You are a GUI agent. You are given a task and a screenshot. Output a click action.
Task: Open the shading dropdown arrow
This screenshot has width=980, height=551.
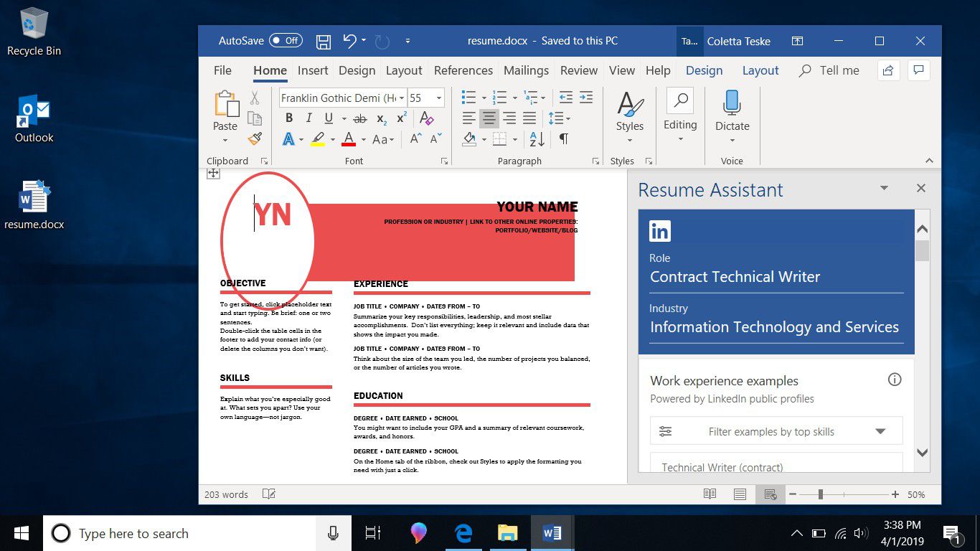[x=484, y=139]
